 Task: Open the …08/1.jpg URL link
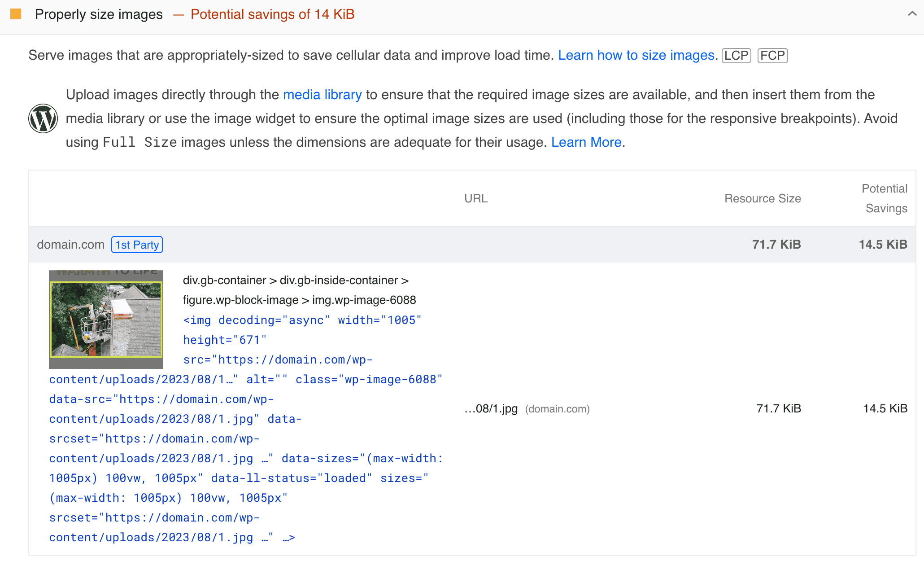click(x=491, y=409)
